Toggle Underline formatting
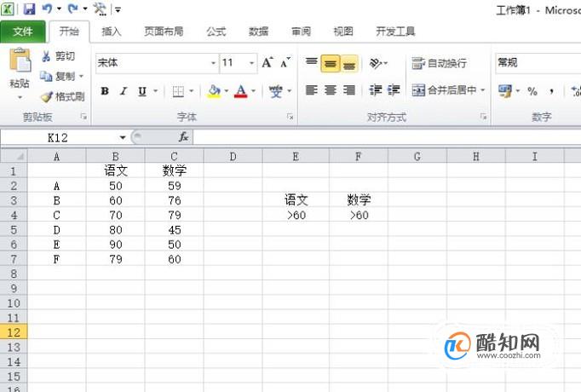 point(142,91)
